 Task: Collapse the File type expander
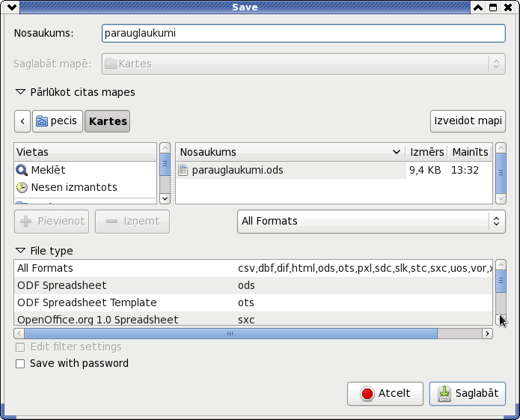(x=20, y=251)
